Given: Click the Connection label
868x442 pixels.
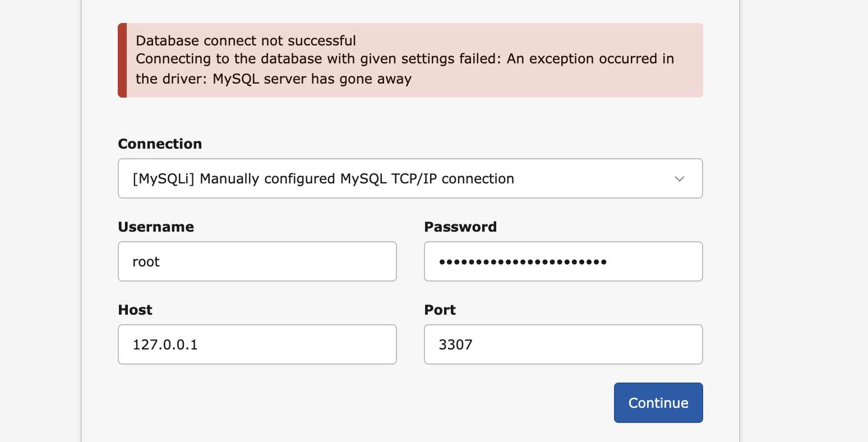Looking at the screenshot, I should tap(160, 144).
